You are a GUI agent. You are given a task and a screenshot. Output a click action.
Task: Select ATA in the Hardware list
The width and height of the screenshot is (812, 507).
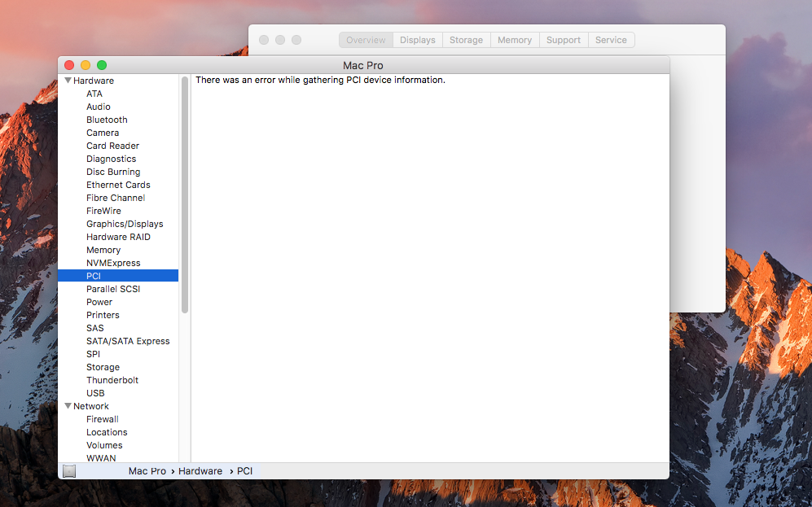click(x=94, y=94)
